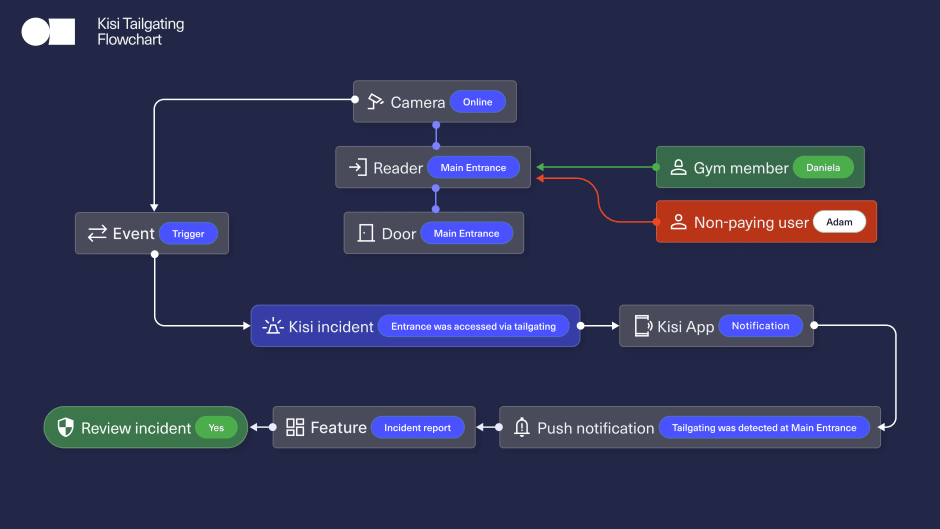Click the 'Kisi Tailgating Flowchart' title text

click(141, 32)
